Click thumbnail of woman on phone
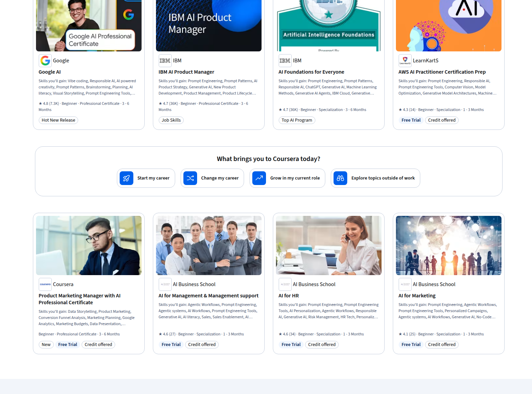Image resolution: width=532 pixels, height=394 pixels. 329,245
